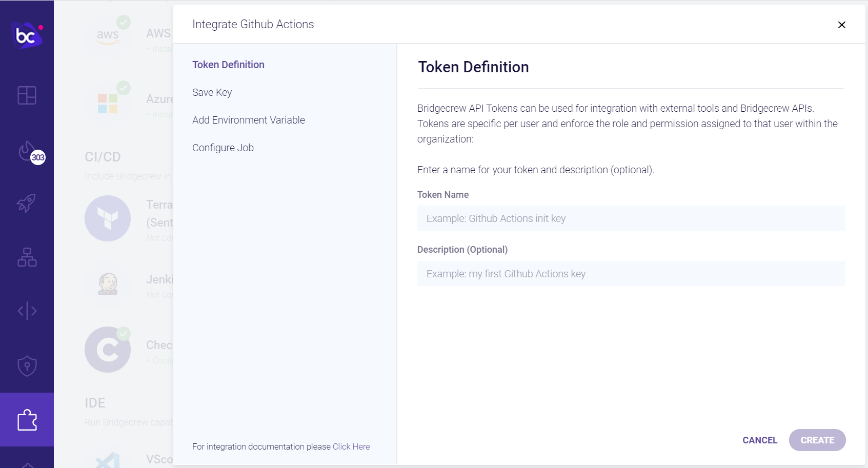This screenshot has height=468, width=868.
Task: Click the Description (Optional) input field
Action: pyautogui.click(x=631, y=274)
